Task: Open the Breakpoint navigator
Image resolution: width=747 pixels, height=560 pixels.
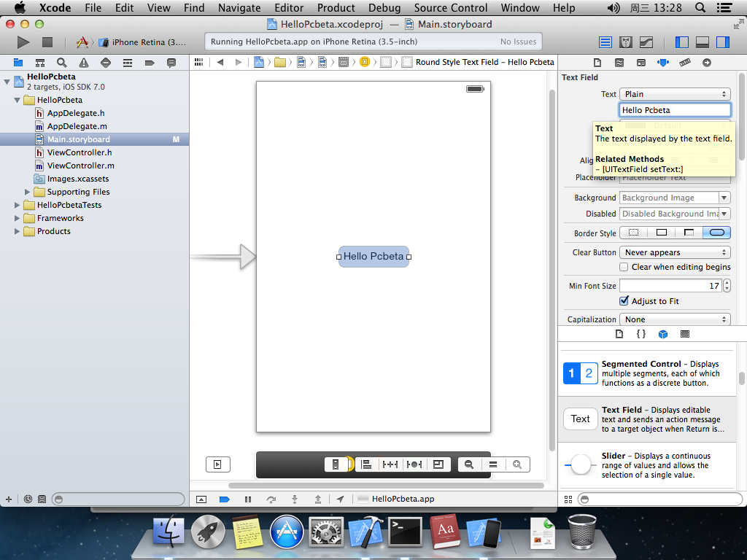Action: tap(150, 63)
